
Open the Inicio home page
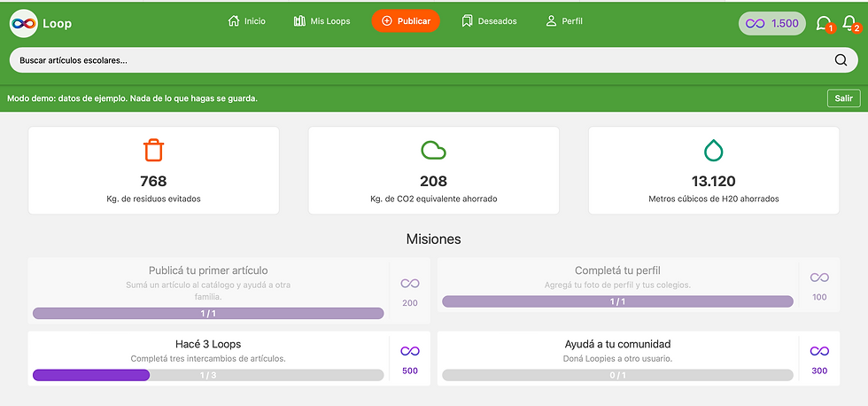click(x=247, y=21)
